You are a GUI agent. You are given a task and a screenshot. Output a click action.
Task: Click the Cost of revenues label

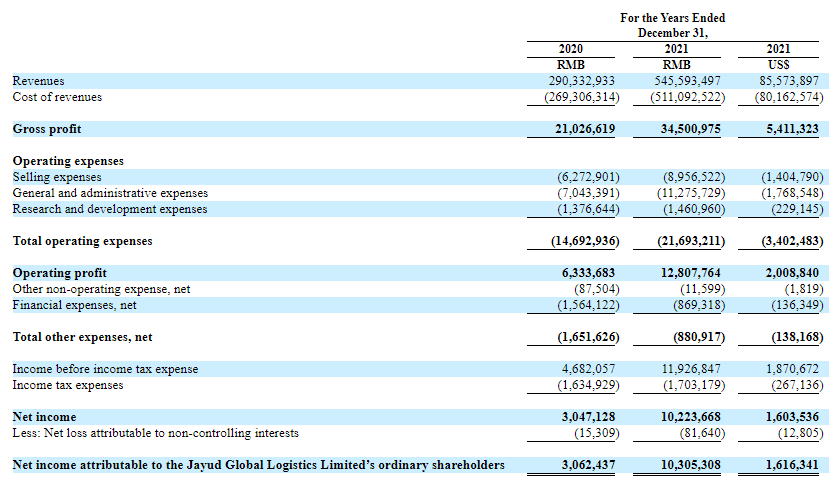pos(57,97)
